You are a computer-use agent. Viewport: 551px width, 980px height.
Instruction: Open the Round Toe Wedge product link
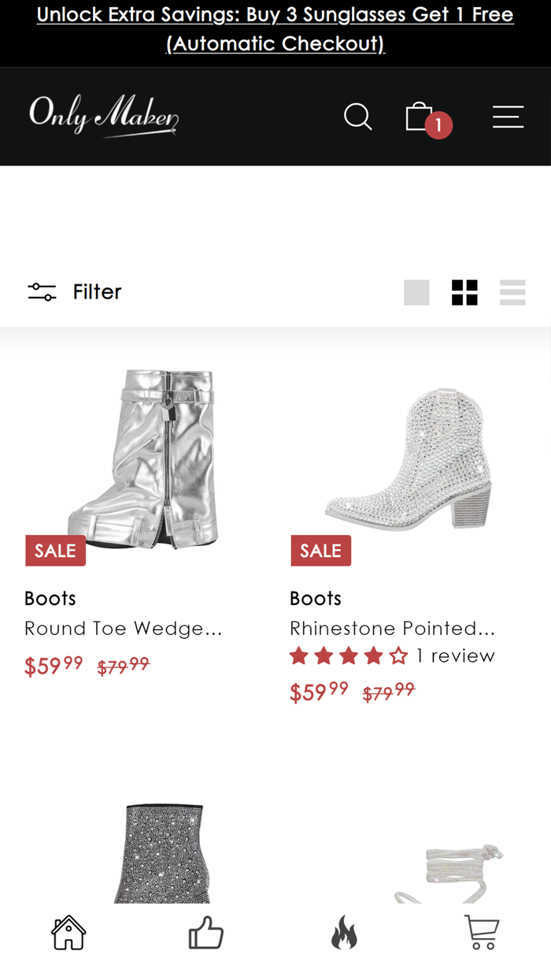point(124,628)
